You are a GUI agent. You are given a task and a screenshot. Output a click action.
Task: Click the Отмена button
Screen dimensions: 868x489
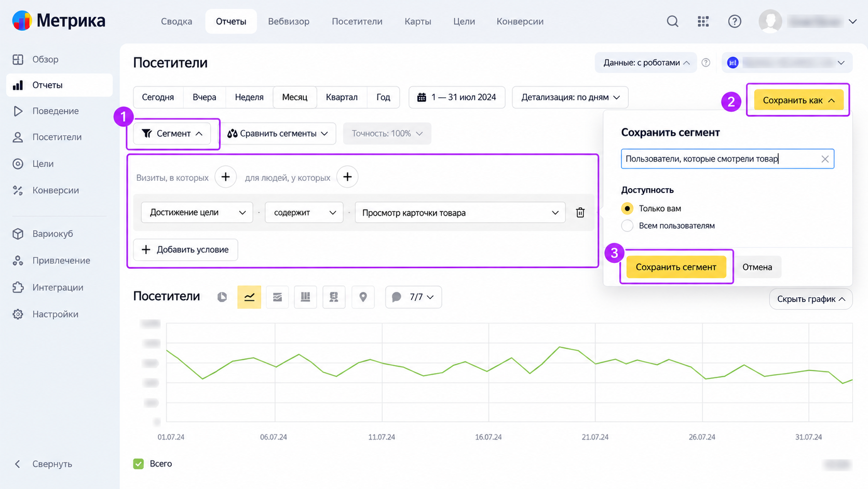(757, 267)
